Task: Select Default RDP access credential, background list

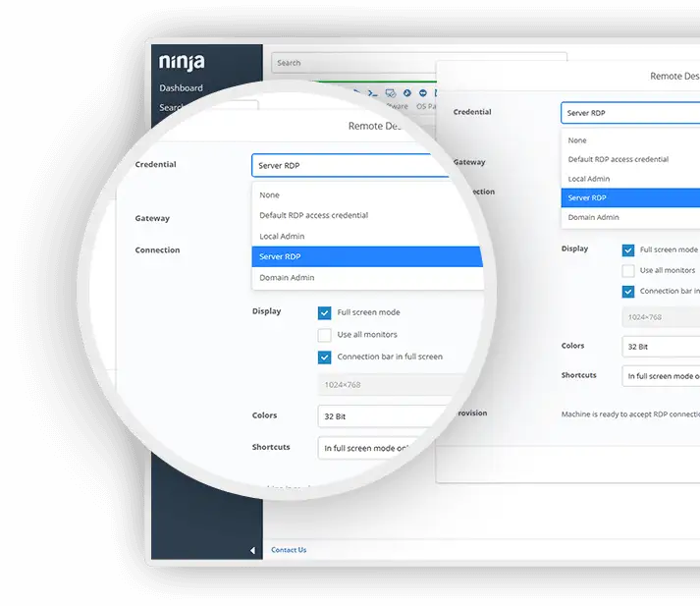Action: 630,159
